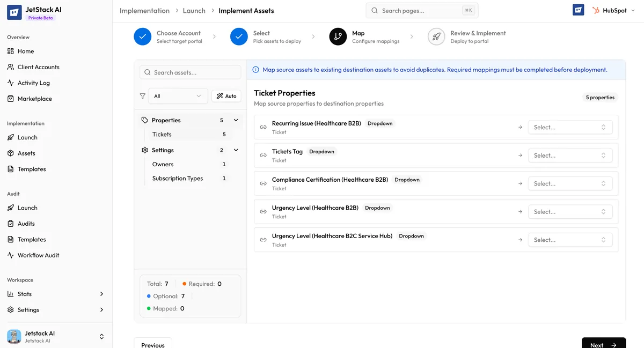The image size is (644, 348).
Task: Open the Select dropdown for Recurring Issue
Action: click(570, 127)
